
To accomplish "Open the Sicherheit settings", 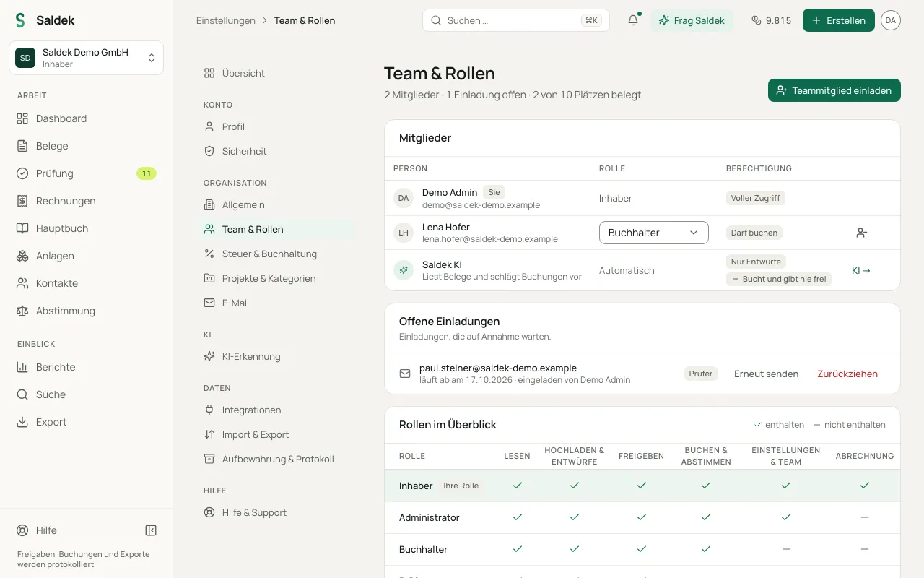I will [276, 151].
